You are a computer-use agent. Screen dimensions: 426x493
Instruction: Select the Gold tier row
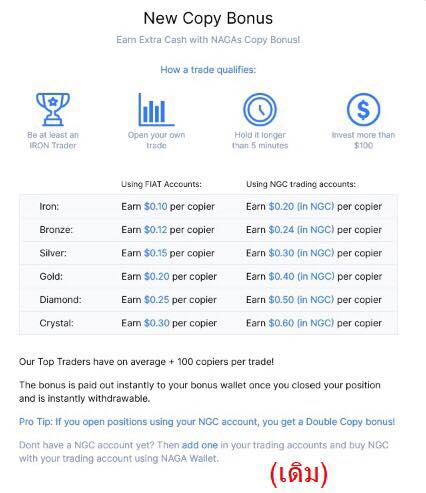click(208, 277)
